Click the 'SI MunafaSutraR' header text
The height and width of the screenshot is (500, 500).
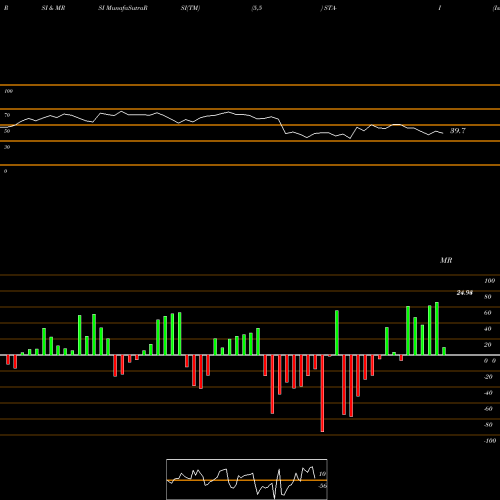click(123, 8)
